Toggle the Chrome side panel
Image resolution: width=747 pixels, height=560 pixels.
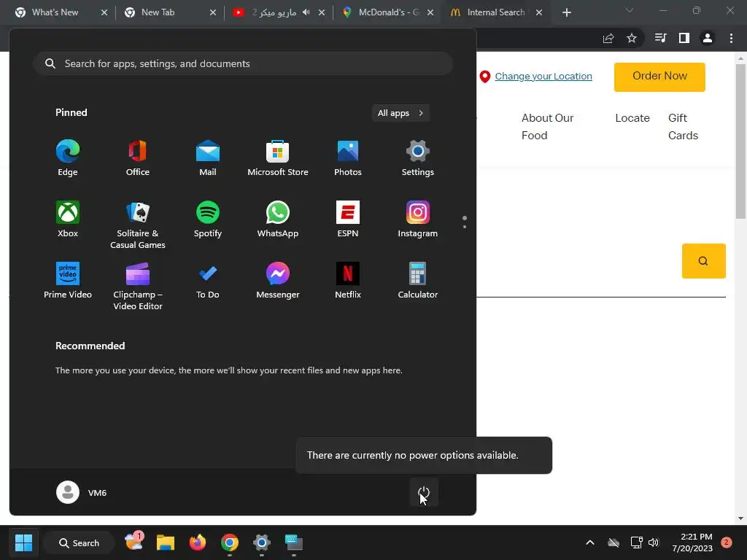coord(684,38)
